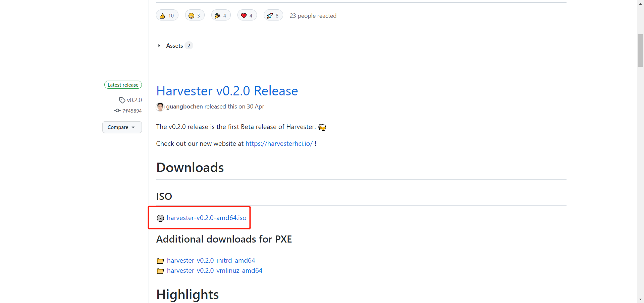Download harvester-v0.2.0-amd64.iso
The image size is (644, 303).
pos(207,218)
